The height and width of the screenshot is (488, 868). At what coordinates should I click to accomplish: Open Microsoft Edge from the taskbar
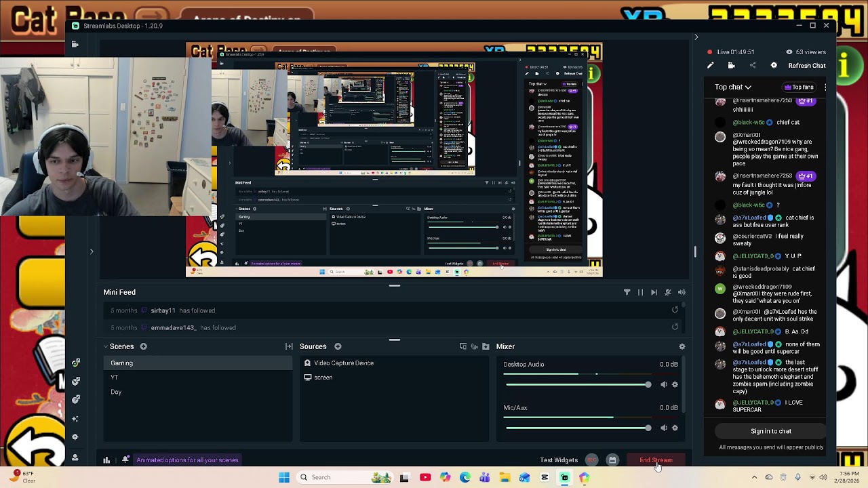tap(465, 477)
